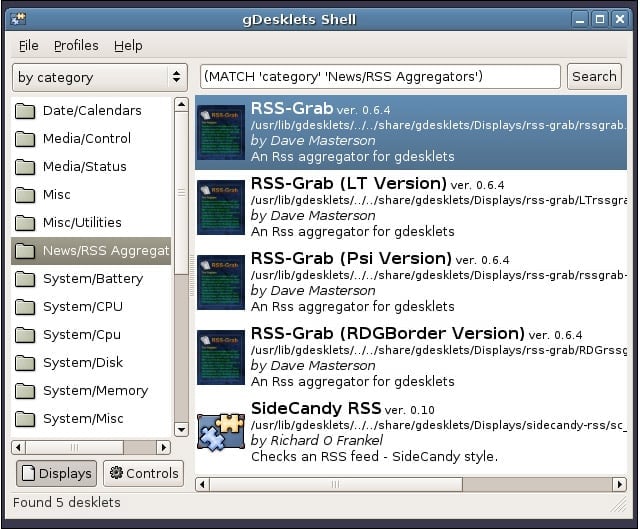Select the Misc/Utilities category label
The width and height of the screenshot is (640, 529).
(x=82, y=222)
